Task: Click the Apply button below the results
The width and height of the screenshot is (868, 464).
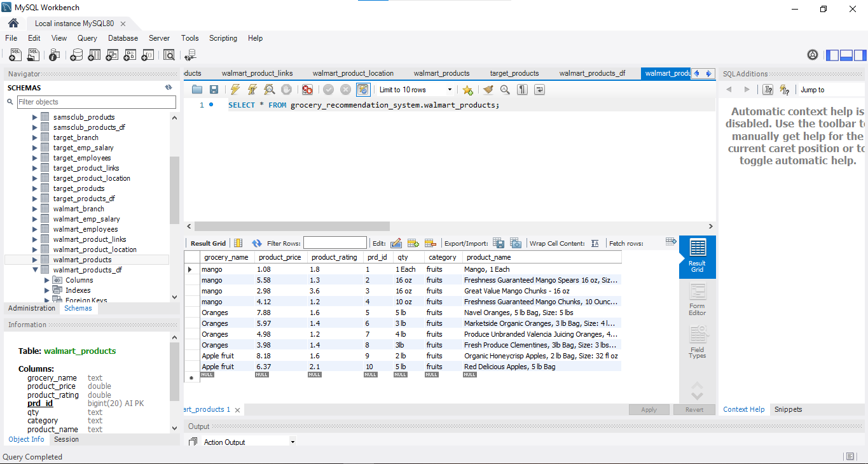Action: point(649,409)
